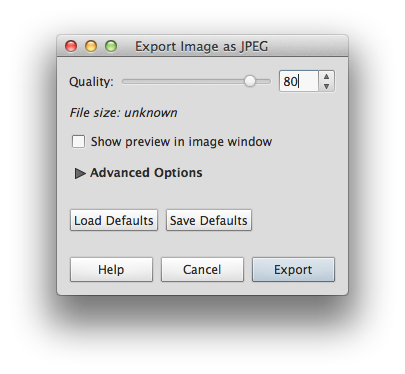
Task: Click the File size: unknown text
Action: coord(123,113)
